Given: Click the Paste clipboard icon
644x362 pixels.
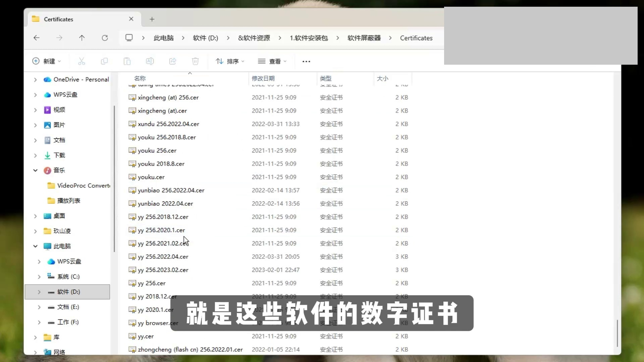Looking at the screenshot, I should coord(127,61).
